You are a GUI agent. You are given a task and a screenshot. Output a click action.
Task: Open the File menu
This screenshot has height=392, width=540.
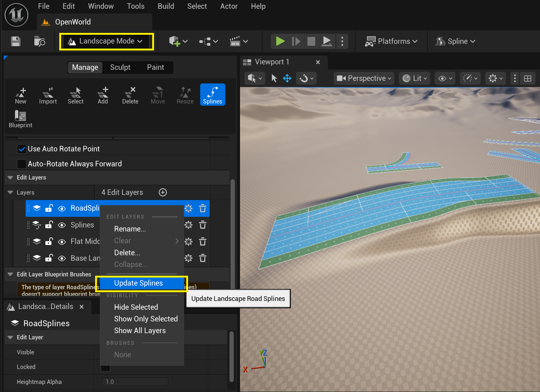[44, 6]
